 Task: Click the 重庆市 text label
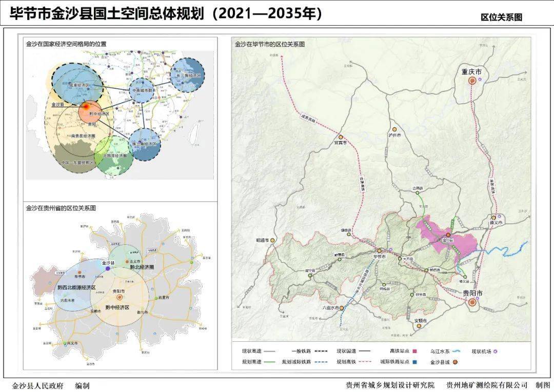472,72
